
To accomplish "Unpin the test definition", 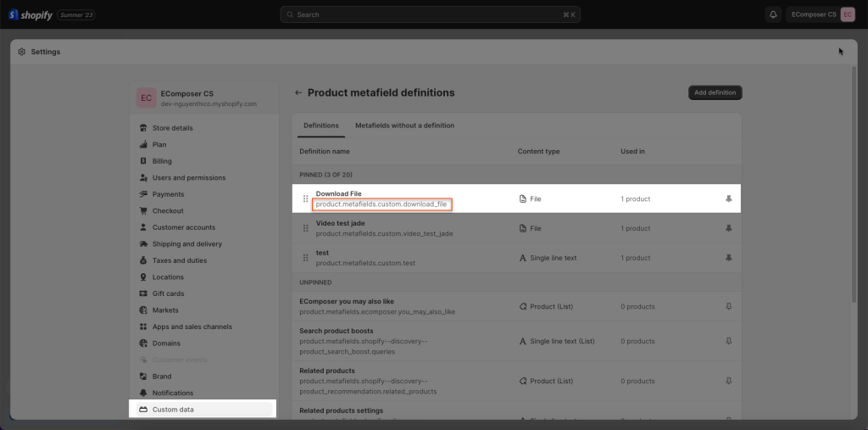I will (728, 258).
